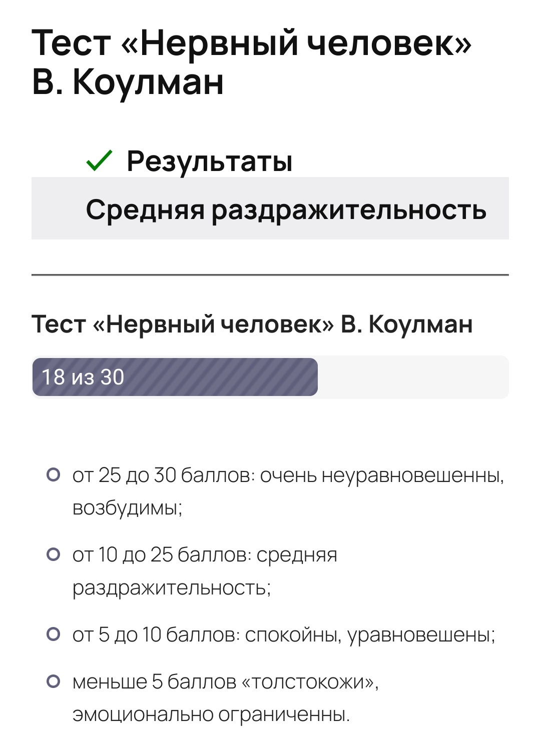Click the green checkmark next to Результаты
This screenshot has height=756, width=540.
tap(100, 160)
